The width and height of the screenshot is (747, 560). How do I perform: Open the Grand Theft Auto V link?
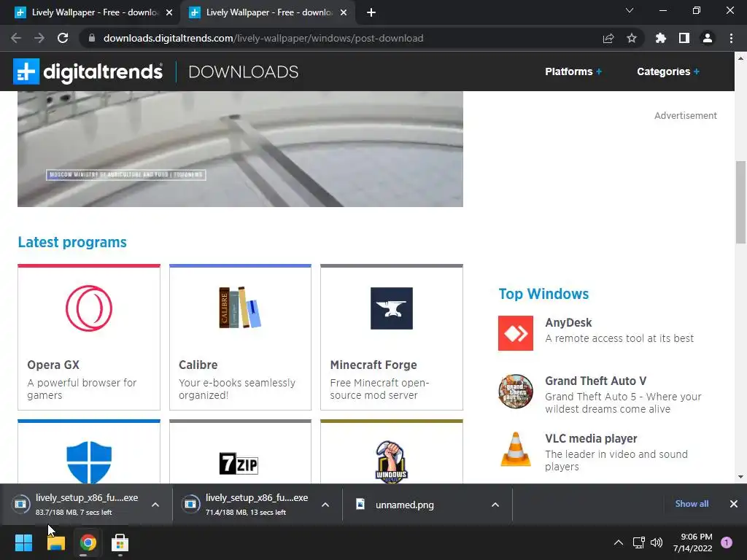click(595, 381)
